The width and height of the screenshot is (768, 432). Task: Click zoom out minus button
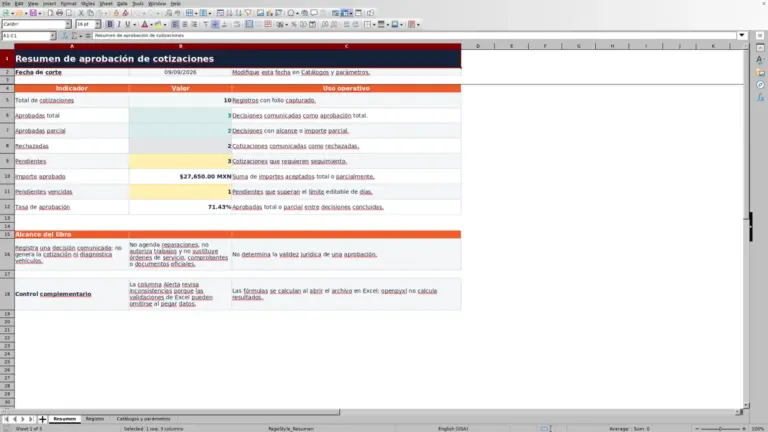pos(697,429)
